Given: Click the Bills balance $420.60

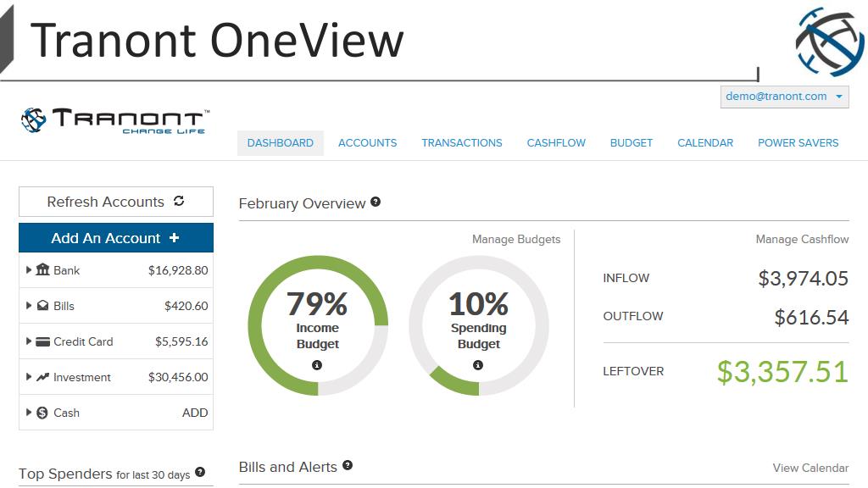Looking at the screenshot, I should coord(186,306).
